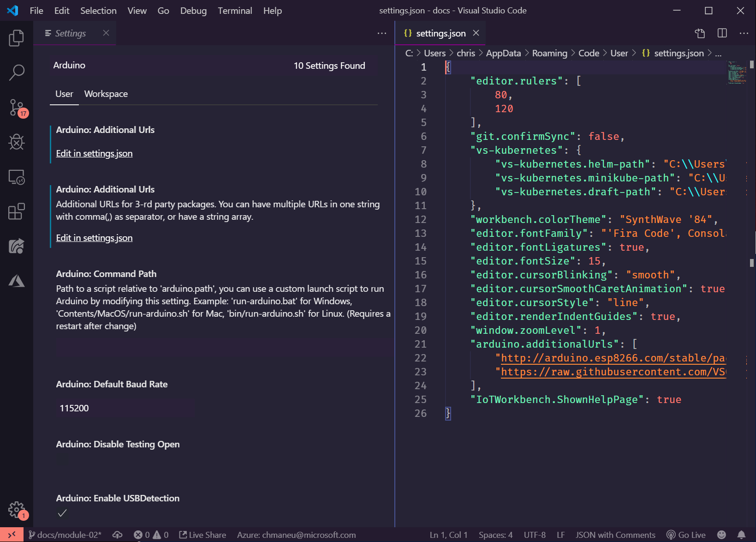Open the Search view in activity bar
The width and height of the screenshot is (756, 542).
pyautogui.click(x=17, y=72)
